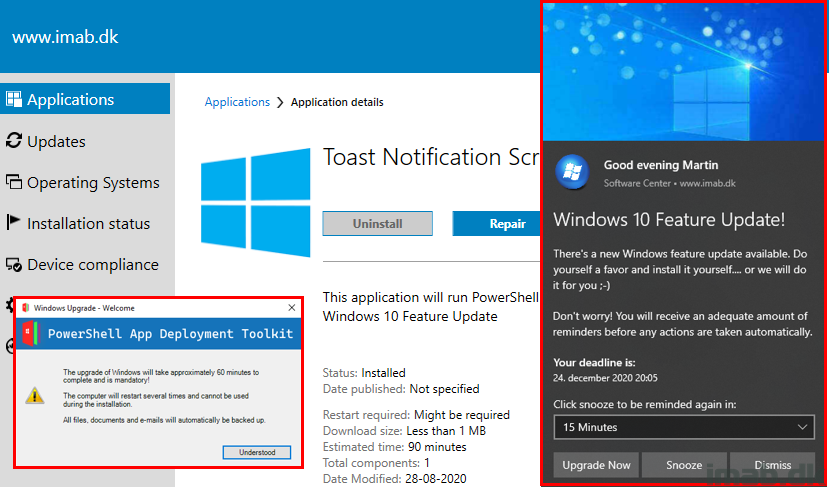Click the Updates refresh arrows icon
829x487 pixels.
14,141
